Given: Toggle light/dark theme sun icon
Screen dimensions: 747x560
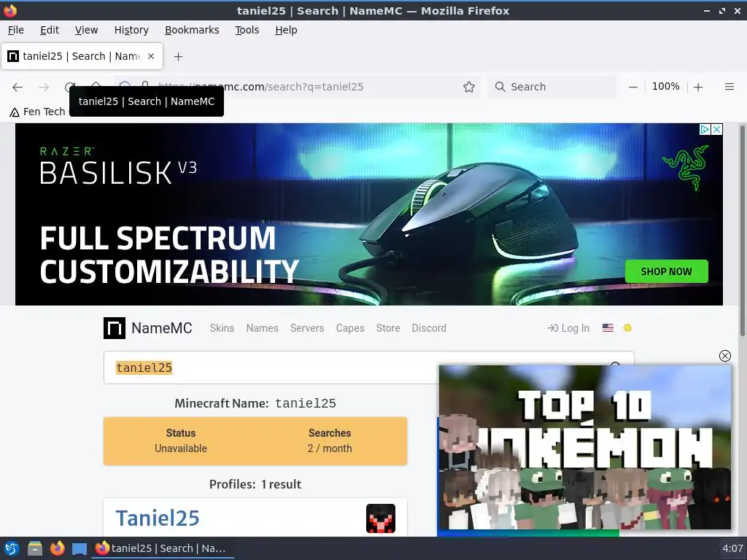Looking at the screenshot, I should pyautogui.click(x=627, y=327).
